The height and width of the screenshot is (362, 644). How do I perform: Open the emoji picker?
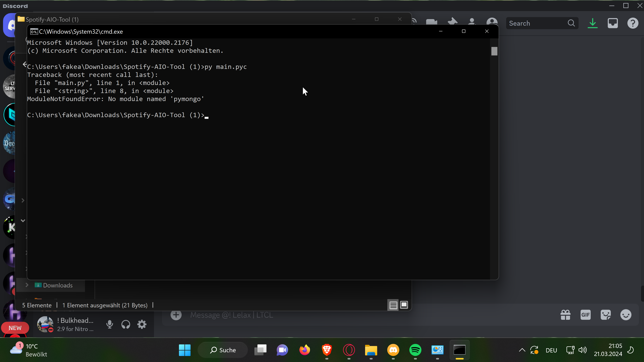[x=626, y=315]
